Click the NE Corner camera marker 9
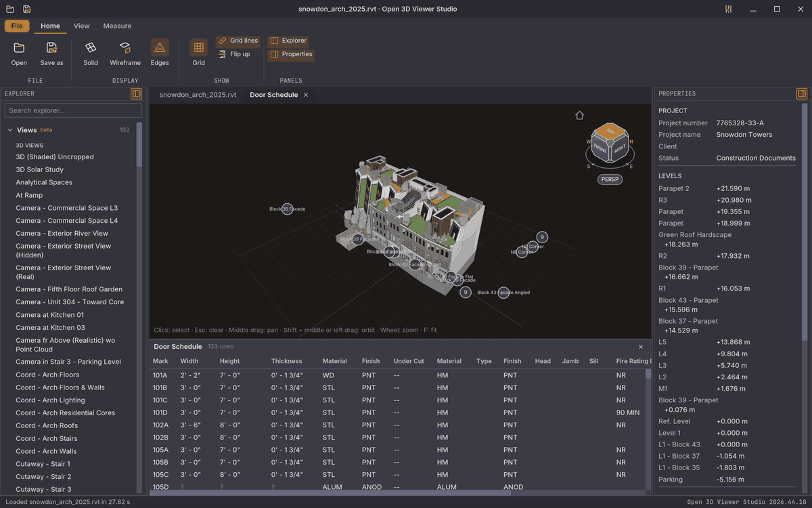 pos(542,237)
